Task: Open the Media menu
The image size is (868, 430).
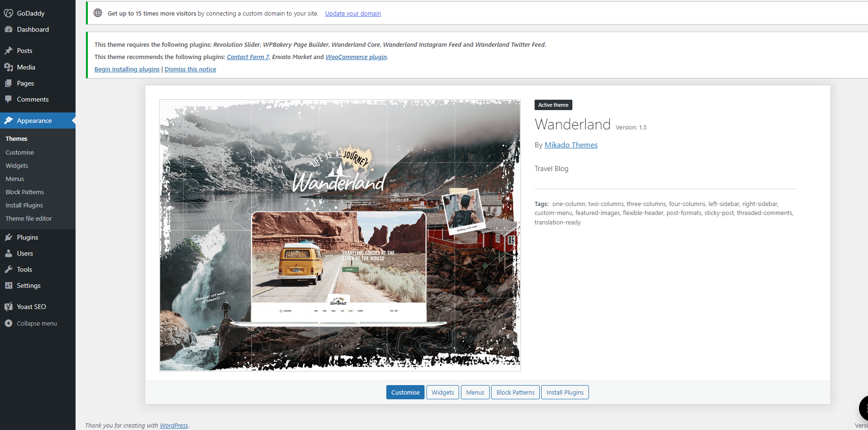Action: point(26,67)
